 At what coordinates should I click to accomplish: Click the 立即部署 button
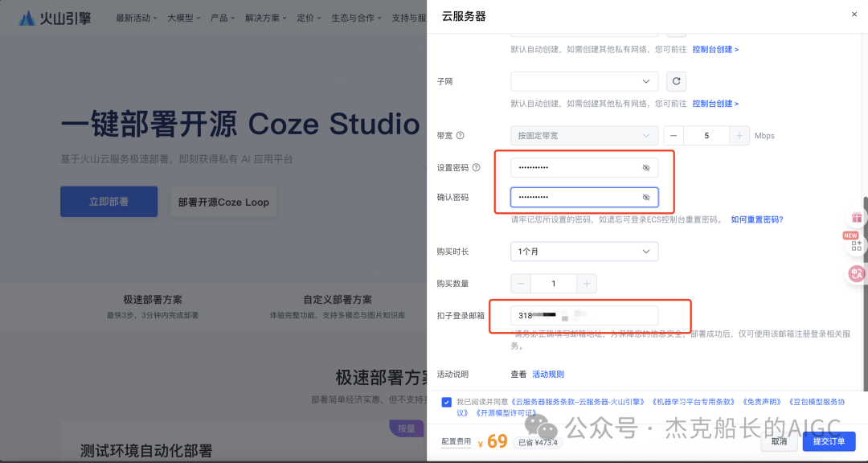coord(109,202)
